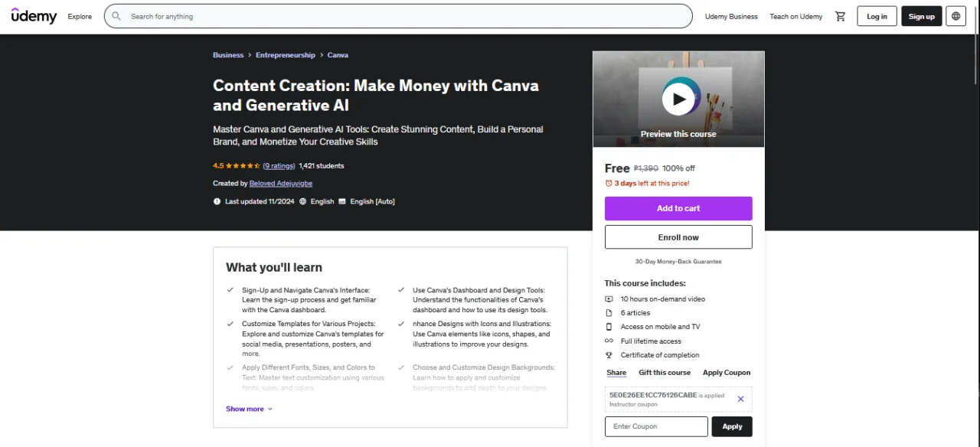Click the What you'll learn heading
980x447 pixels.
click(274, 267)
